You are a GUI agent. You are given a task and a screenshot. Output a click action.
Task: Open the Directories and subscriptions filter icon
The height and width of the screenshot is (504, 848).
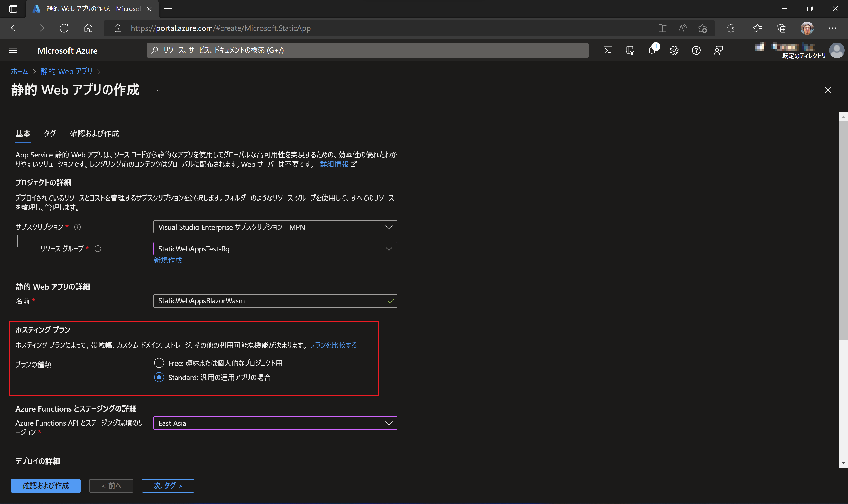coord(630,50)
